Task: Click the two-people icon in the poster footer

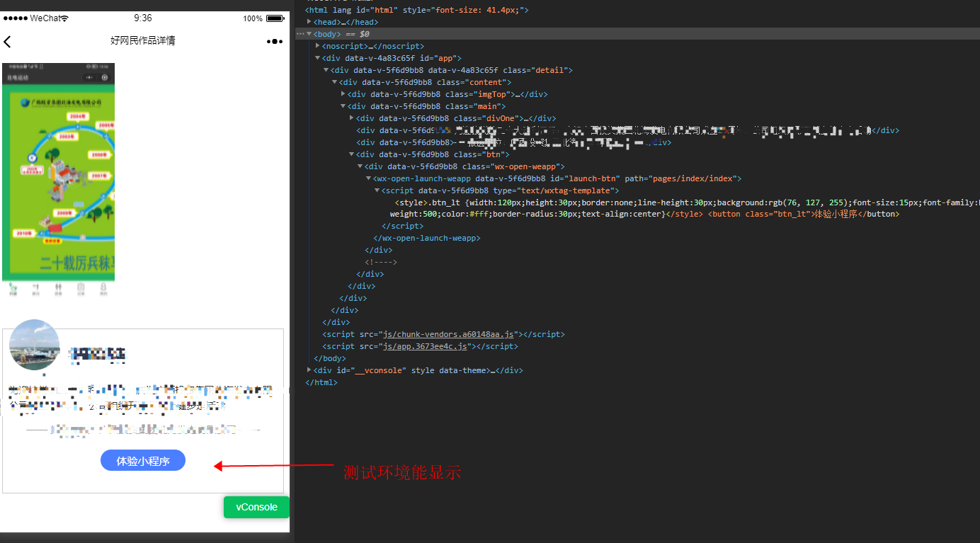Action: point(58,288)
